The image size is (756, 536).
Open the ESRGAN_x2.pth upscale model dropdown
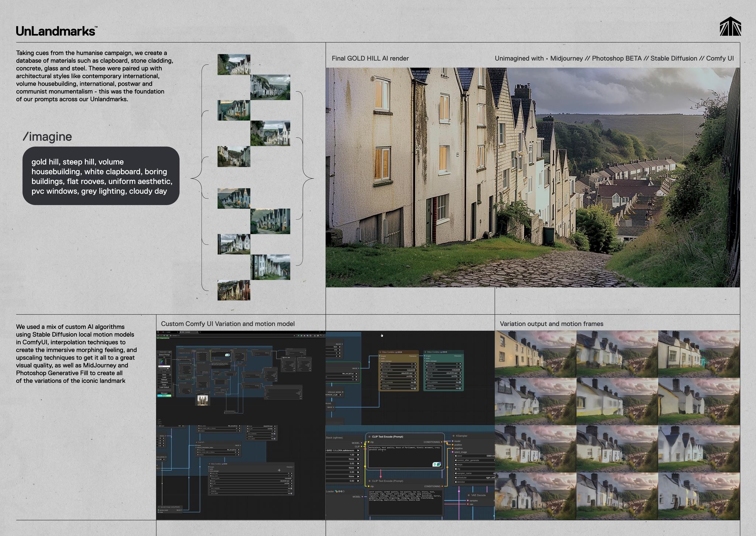pyautogui.click(x=334, y=395)
